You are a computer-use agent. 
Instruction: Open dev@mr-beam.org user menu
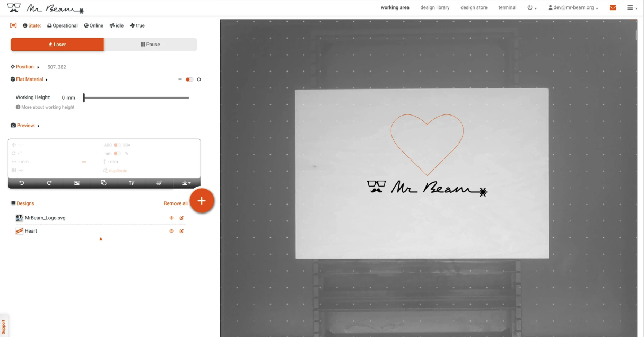point(573,8)
